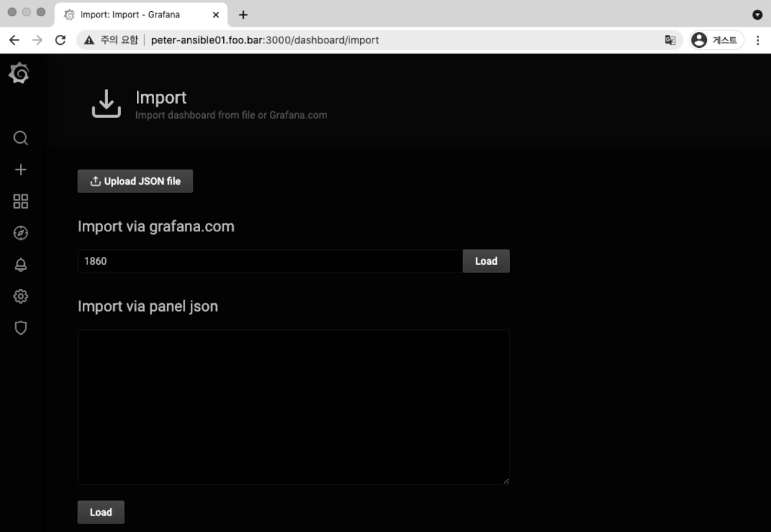Click the not secure warning triangle icon

[x=90, y=40]
